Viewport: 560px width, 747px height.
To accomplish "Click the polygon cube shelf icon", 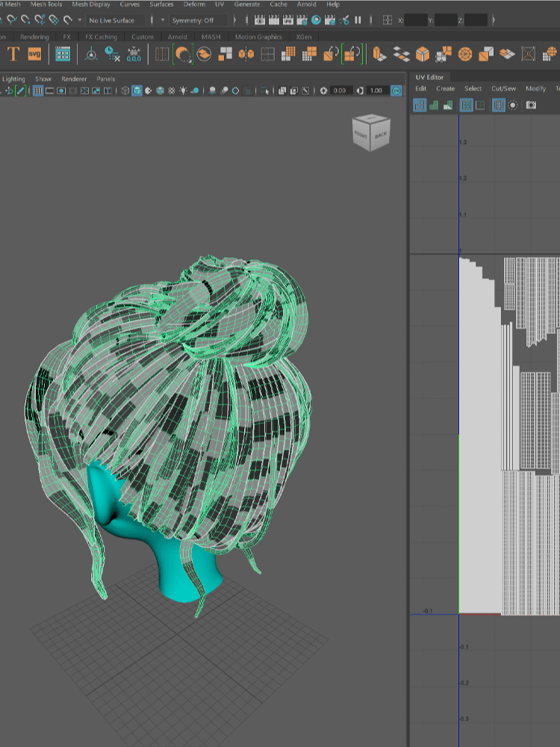I will [423, 54].
